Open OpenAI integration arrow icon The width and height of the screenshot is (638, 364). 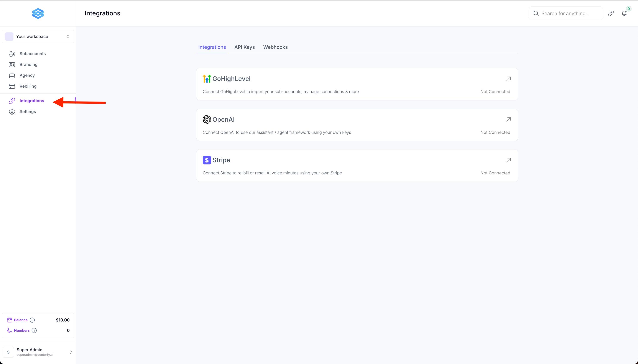coord(508,120)
